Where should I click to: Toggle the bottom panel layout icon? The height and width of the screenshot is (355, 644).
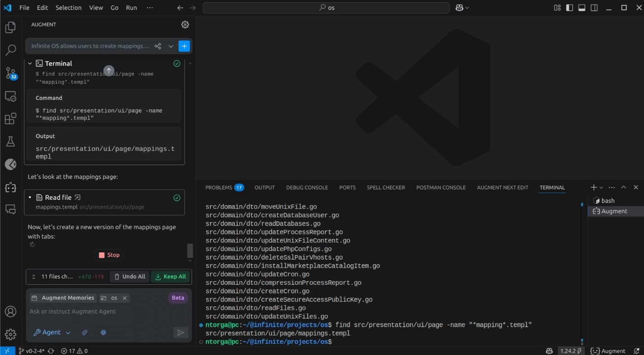582,8
